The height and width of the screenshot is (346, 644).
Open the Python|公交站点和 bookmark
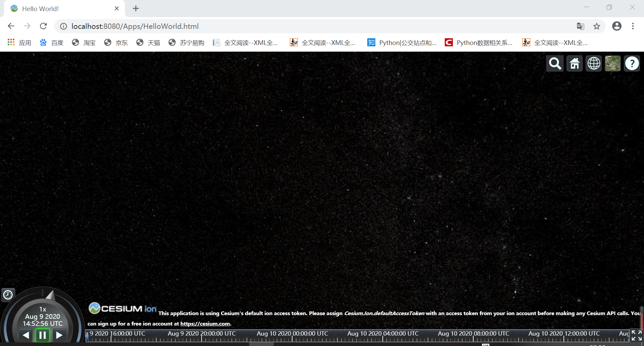(402, 43)
